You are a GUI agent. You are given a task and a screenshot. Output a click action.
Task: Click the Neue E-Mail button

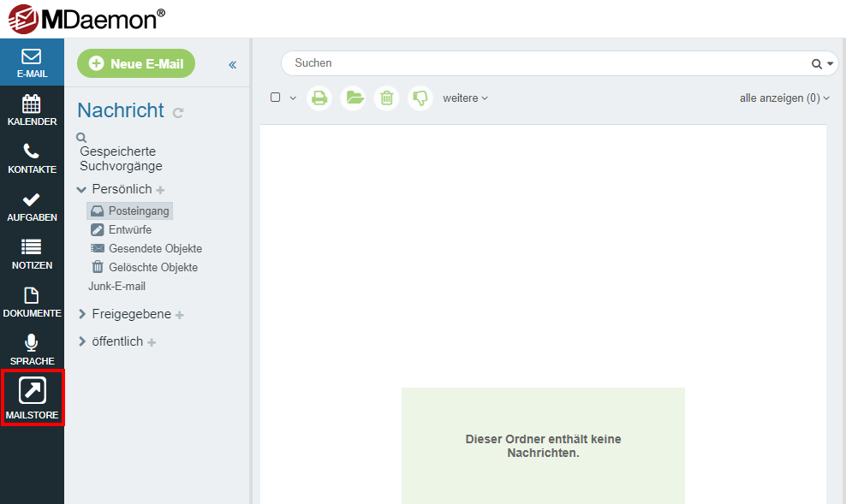click(136, 63)
